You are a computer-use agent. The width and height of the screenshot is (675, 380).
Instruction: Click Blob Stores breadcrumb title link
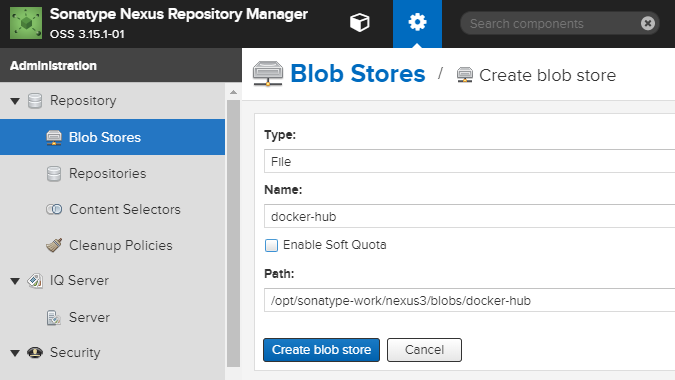[358, 74]
